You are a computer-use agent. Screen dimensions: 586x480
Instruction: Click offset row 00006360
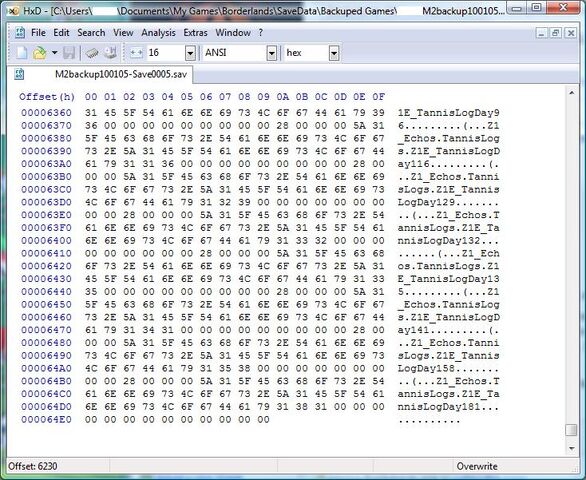[x=46, y=113]
